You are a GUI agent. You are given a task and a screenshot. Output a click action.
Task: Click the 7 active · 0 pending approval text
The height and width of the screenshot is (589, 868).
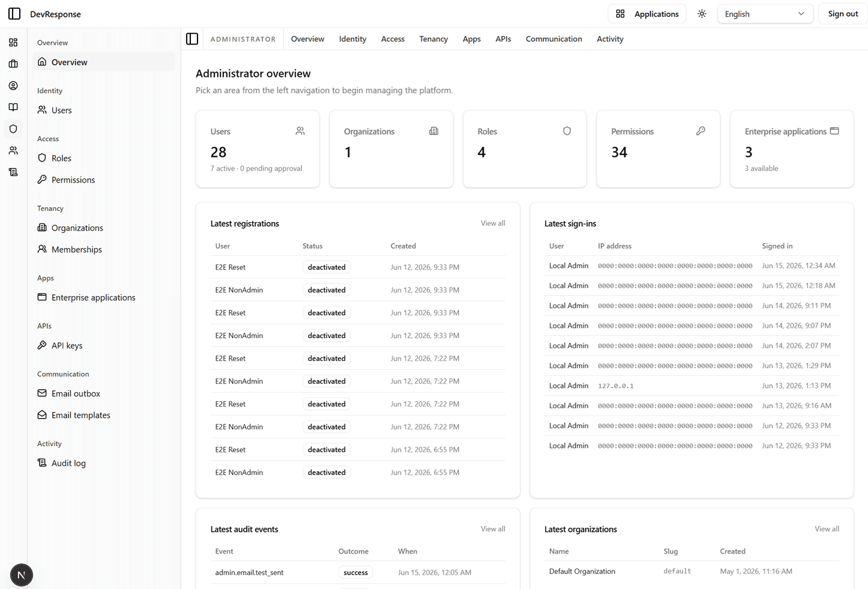click(x=256, y=169)
